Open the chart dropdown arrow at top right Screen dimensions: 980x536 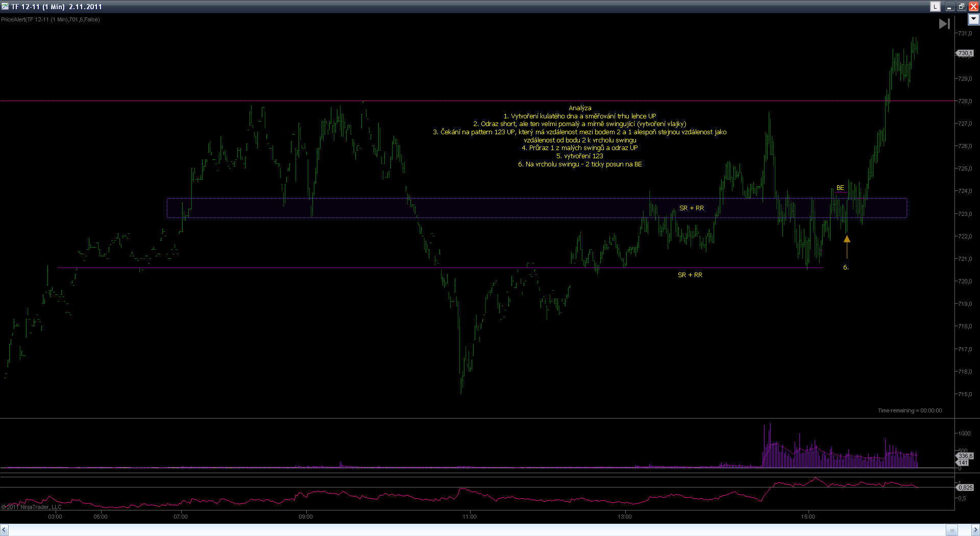point(973,19)
